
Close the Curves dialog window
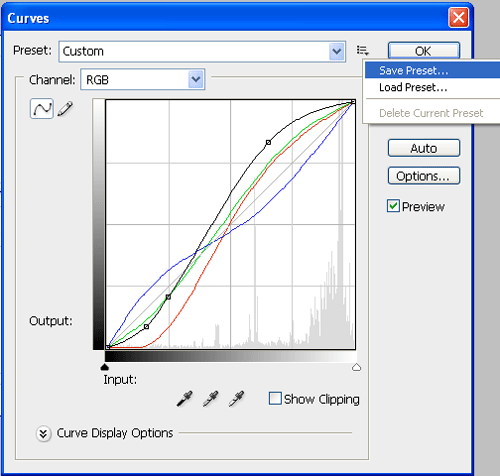pos(458,17)
